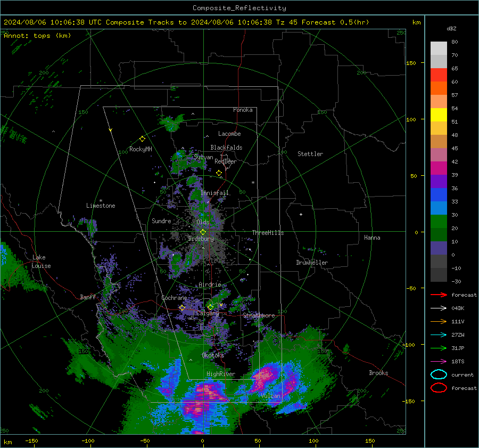
Task: Click the yellow diamond marker near RockyMH
Action: coord(142,139)
